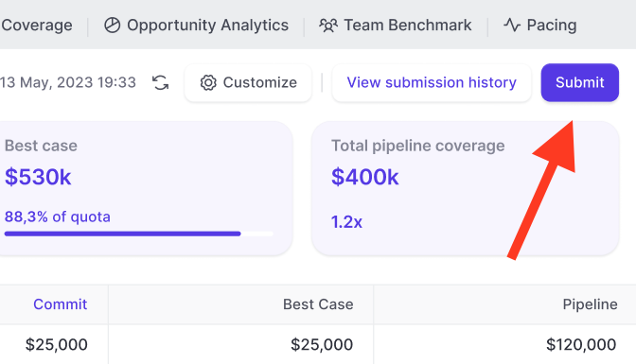
Task: Select the Commit column header
Action: coord(60,304)
